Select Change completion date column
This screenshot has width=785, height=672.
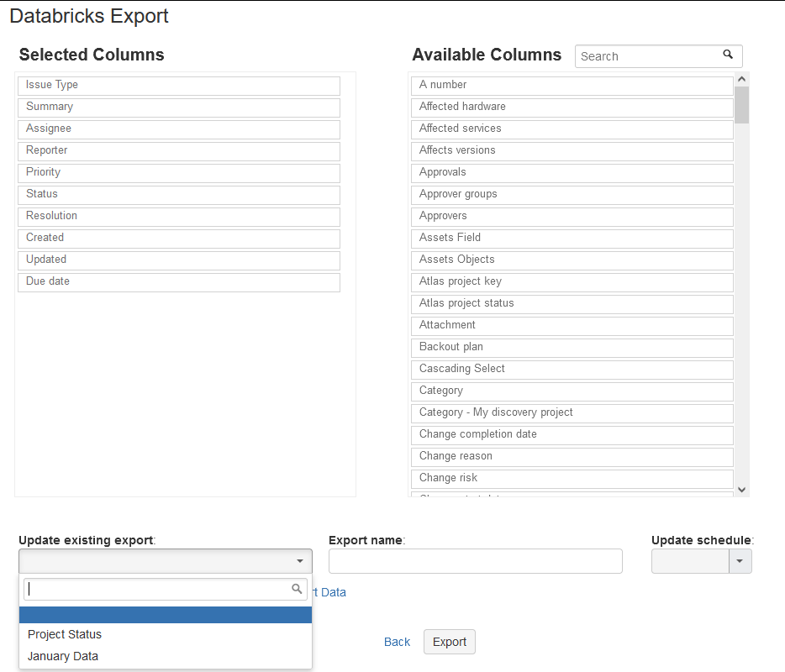pos(572,435)
